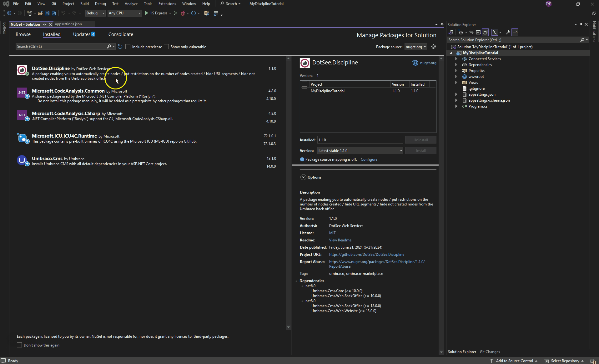Click the New Project toolbar icon
This screenshot has width=599, height=364.
tap(30, 13)
